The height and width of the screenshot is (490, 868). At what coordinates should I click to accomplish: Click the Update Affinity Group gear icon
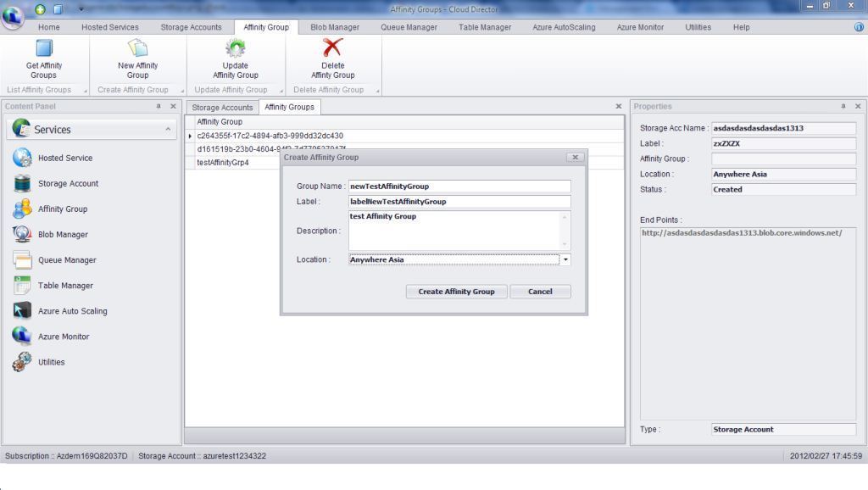[236, 48]
